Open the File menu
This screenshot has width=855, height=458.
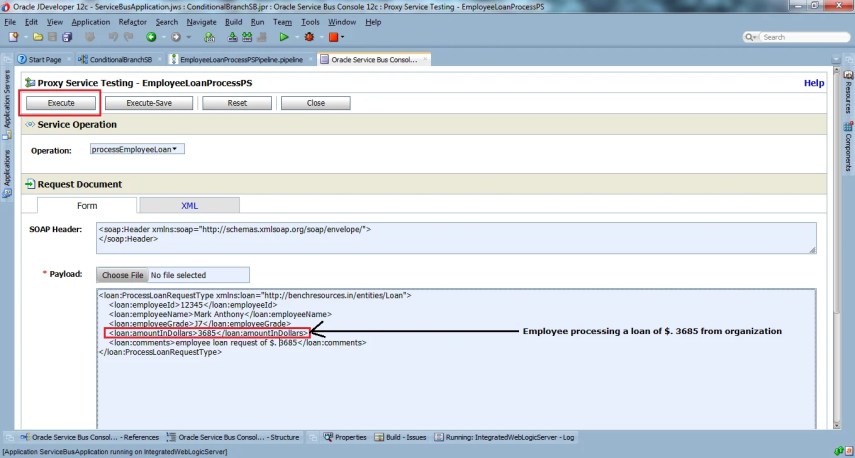click(10, 22)
